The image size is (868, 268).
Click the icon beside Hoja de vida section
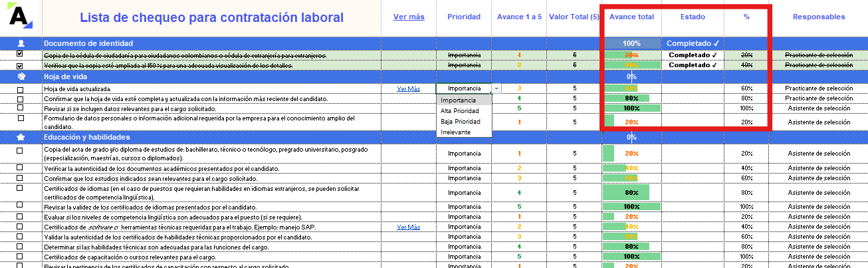click(x=20, y=76)
